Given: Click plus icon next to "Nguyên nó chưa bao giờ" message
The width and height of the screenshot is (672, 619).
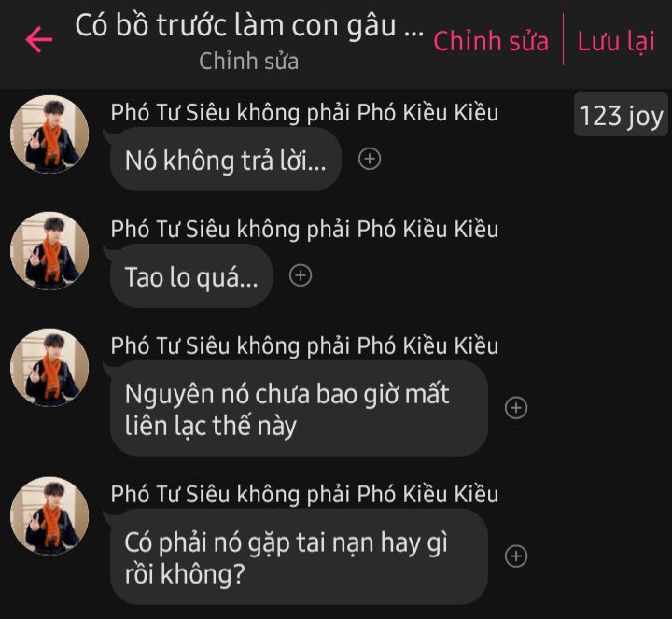Looking at the screenshot, I should [x=516, y=408].
